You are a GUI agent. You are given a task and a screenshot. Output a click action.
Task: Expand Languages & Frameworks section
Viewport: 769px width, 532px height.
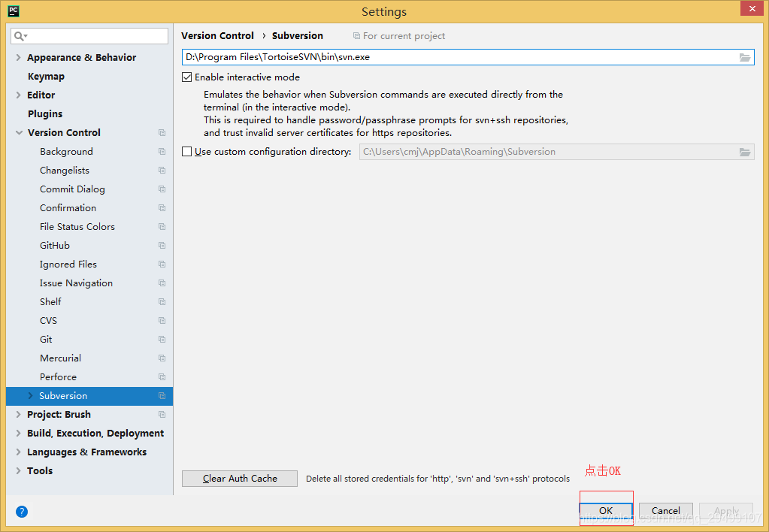[x=19, y=452]
